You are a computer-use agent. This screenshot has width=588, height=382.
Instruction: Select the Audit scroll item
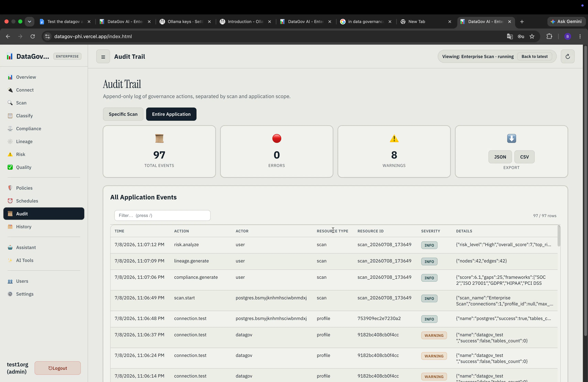pos(44,214)
